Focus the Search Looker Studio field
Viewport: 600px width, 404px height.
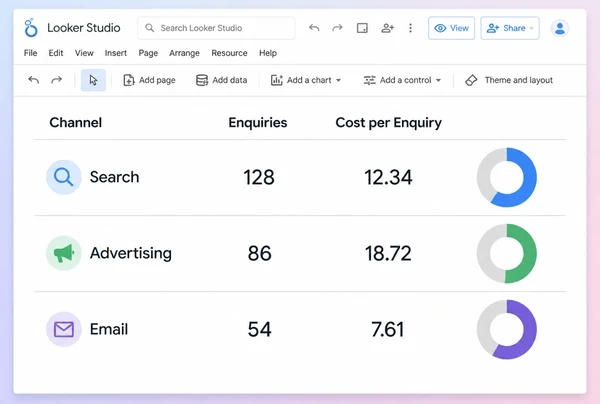[x=216, y=28]
